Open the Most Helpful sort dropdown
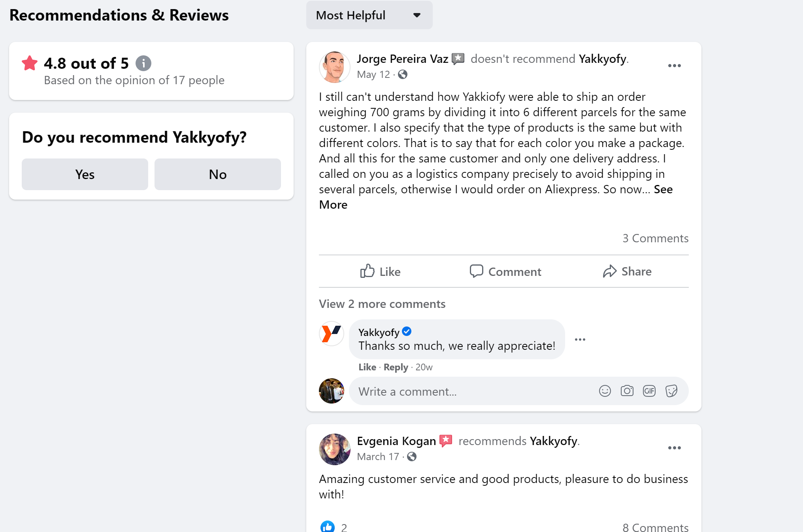Screen dimensions: 803x532 click(x=369, y=15)
